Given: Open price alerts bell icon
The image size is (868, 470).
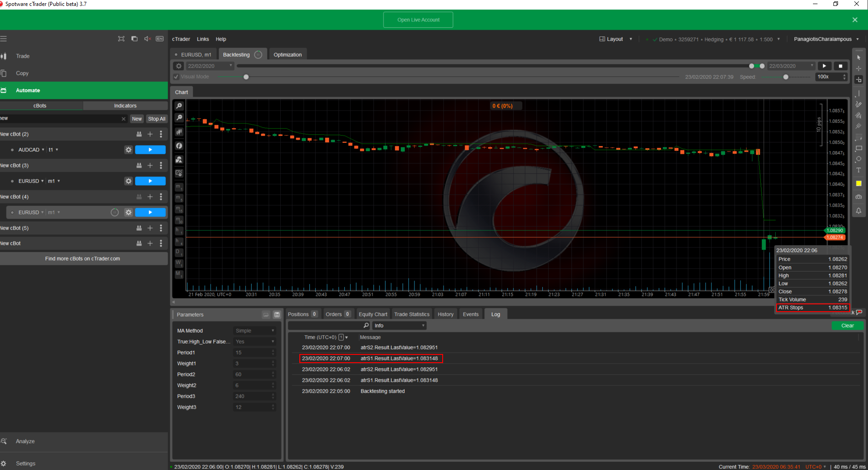Looking at the screenshot, I should (858, 211).
